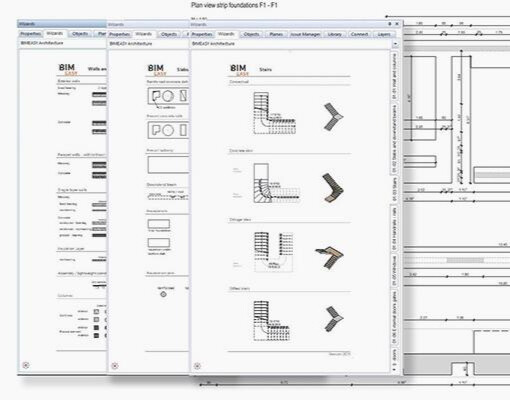Click the settings gear icon in leftmost palette
Screen dimensions: 510x400
click(26, 365)
